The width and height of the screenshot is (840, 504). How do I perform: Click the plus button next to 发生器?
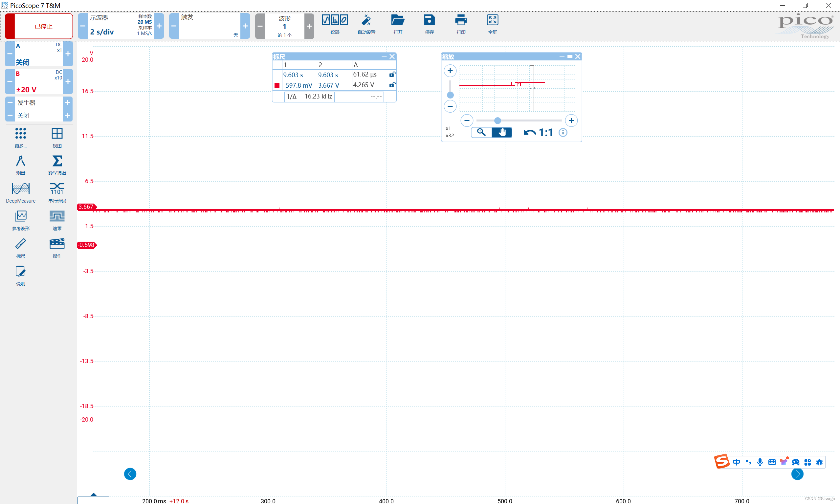point(68,102)
